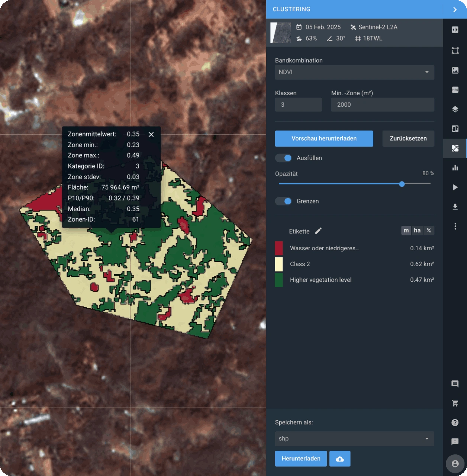Click the cloud upload icon button
Screen dimensions: 467x476
click(x=340, y=459)
